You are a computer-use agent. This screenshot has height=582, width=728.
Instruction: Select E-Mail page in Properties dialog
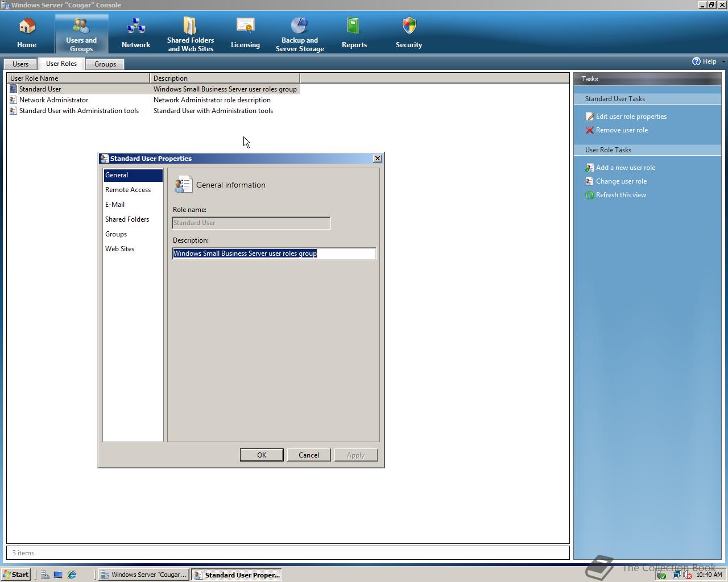click(x=133, y=205)
